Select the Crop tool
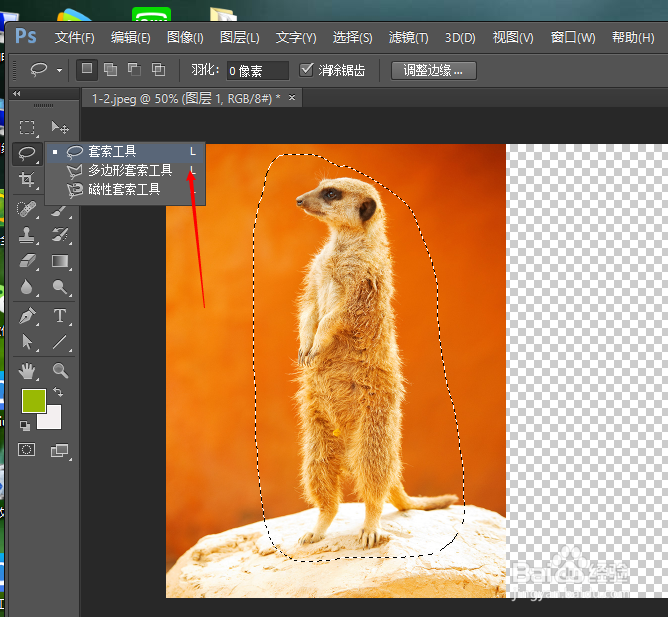Image resolution: width=668 pixels, height=617 pixels. pos(27,179)
